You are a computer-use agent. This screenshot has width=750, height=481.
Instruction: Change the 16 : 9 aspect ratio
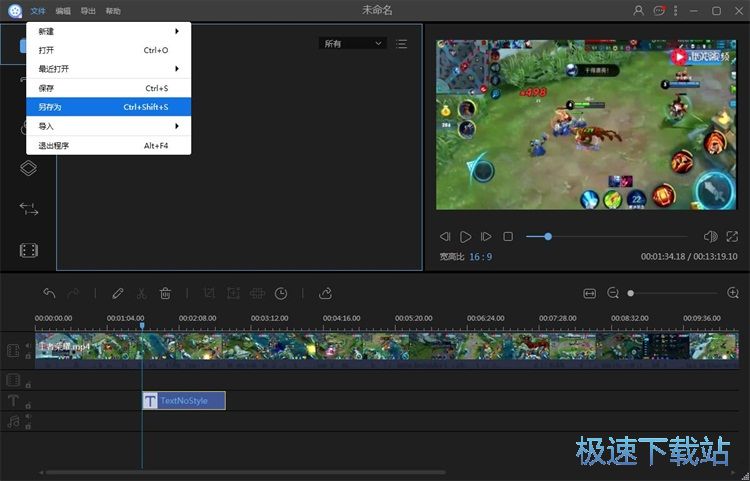point(480,257)
